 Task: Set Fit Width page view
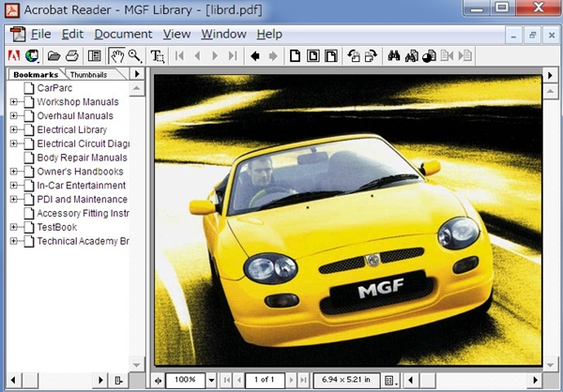point(331,56)
